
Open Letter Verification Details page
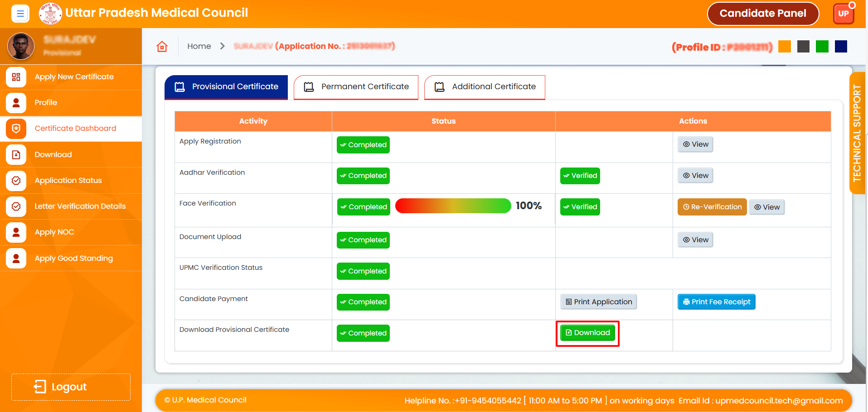point(80,206)
